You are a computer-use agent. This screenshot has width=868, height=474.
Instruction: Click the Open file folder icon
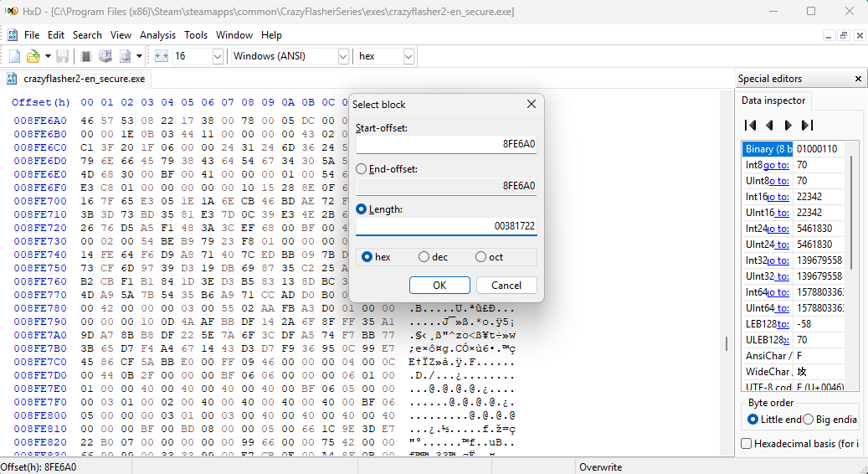click(33, 56)
